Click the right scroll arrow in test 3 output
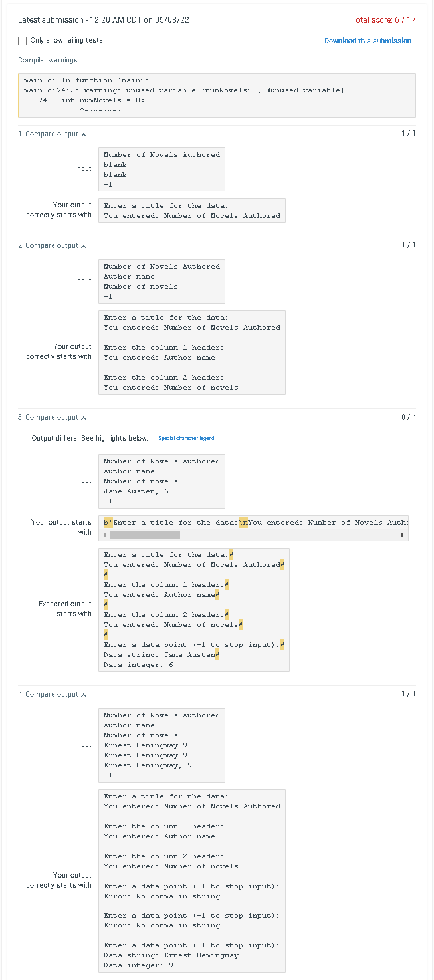Viewport: 434px width, 980px height. [x=402, y=534]
